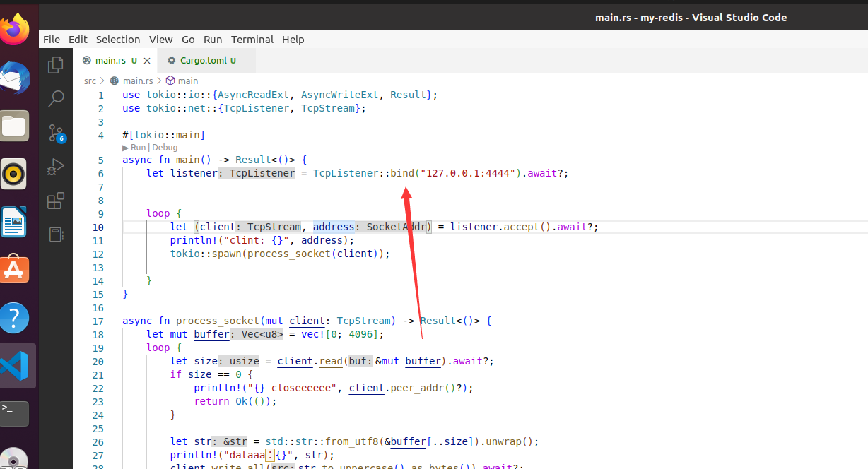Open the Help icon in the dock
The height and width of the screenshot is (469, 868).
pyautogui.click(x=15, y=318)
